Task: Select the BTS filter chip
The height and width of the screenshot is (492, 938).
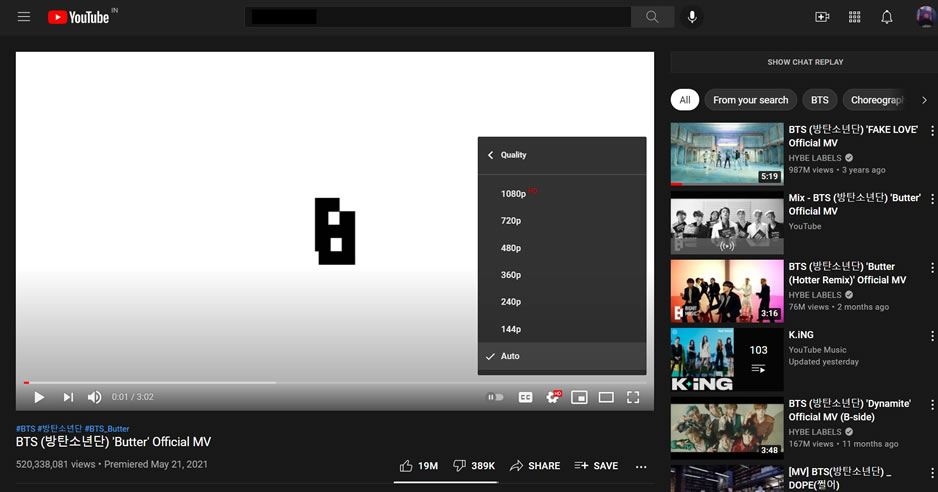Action: [820, 100]
